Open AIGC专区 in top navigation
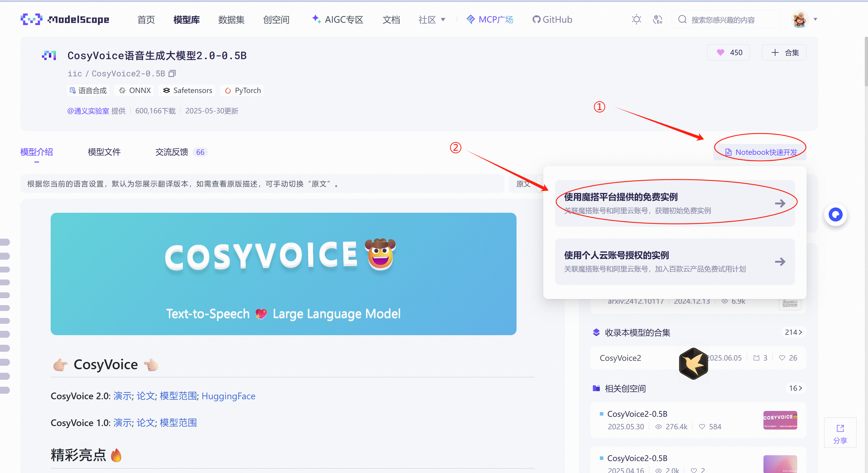Screen dimensions: 868x473 (337, 20)
